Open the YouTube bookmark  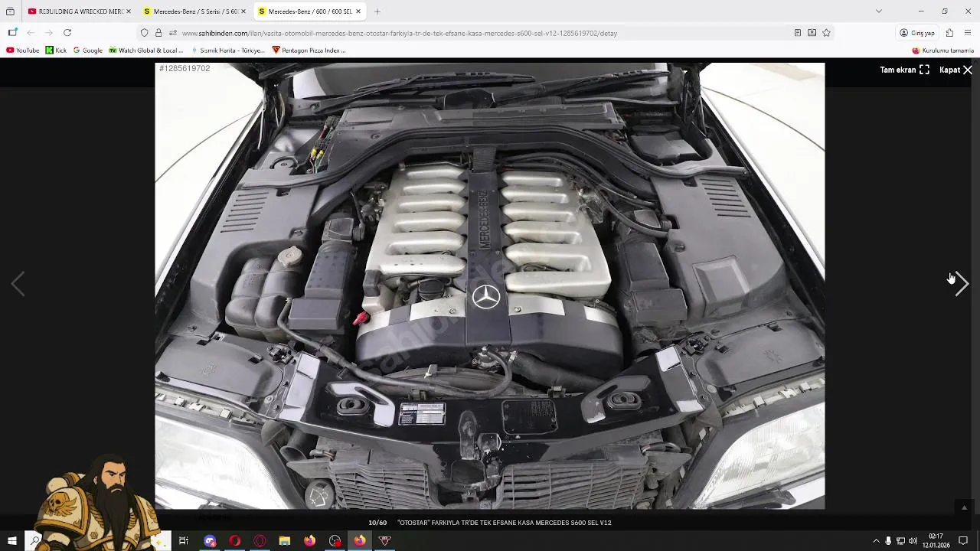(x=23, y=51)
